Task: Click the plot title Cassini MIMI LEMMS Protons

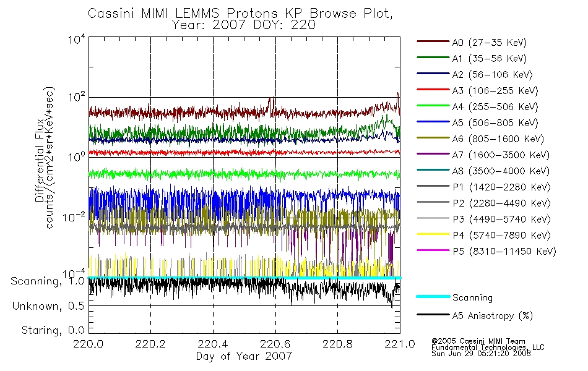Action: (x=182, y=14)
